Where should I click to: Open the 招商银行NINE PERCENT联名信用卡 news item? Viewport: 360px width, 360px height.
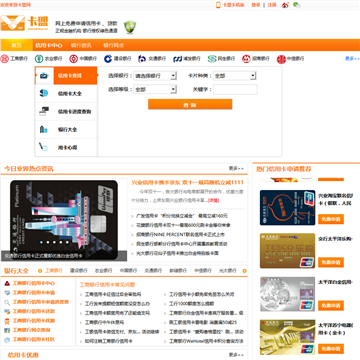[180, 235]
